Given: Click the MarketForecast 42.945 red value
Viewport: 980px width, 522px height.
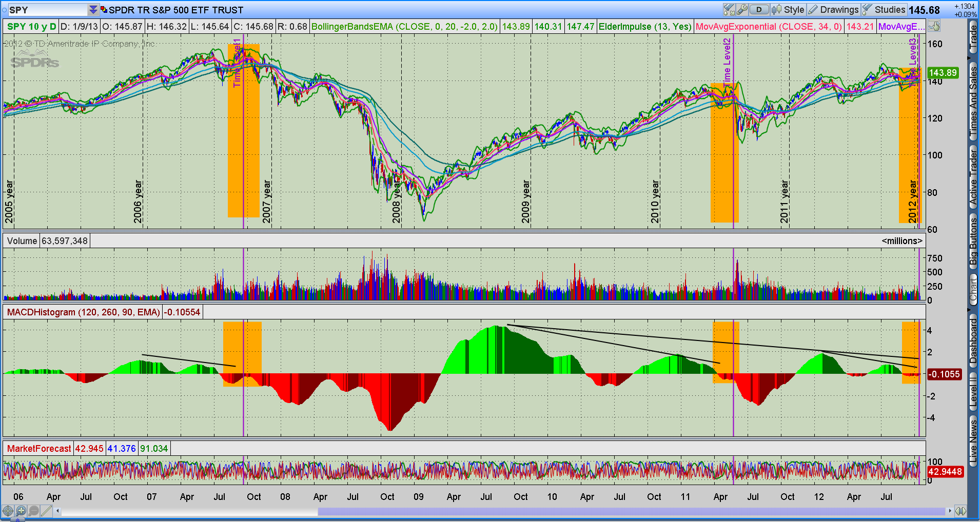Looking at the screenshot, I should point(89,449).
